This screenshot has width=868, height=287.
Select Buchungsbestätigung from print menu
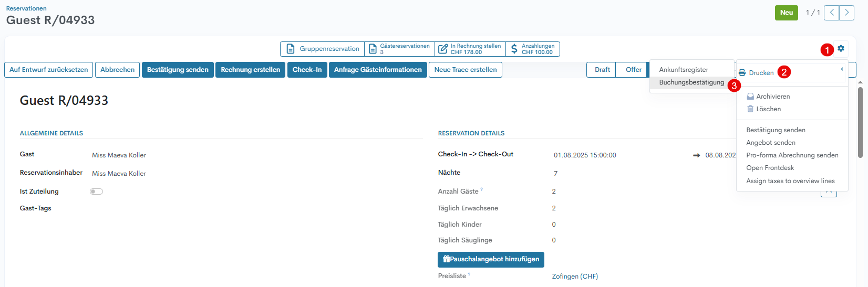[x=691, y=82]
